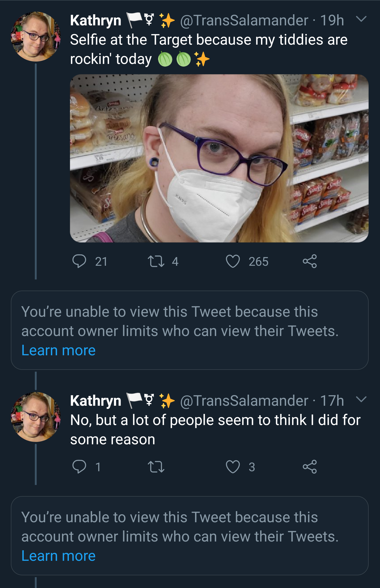Image resolution: width=380 pixels, height=588 pixels.
Task: Like the tweet with 265 likes
Action: (x=233, y=261)
